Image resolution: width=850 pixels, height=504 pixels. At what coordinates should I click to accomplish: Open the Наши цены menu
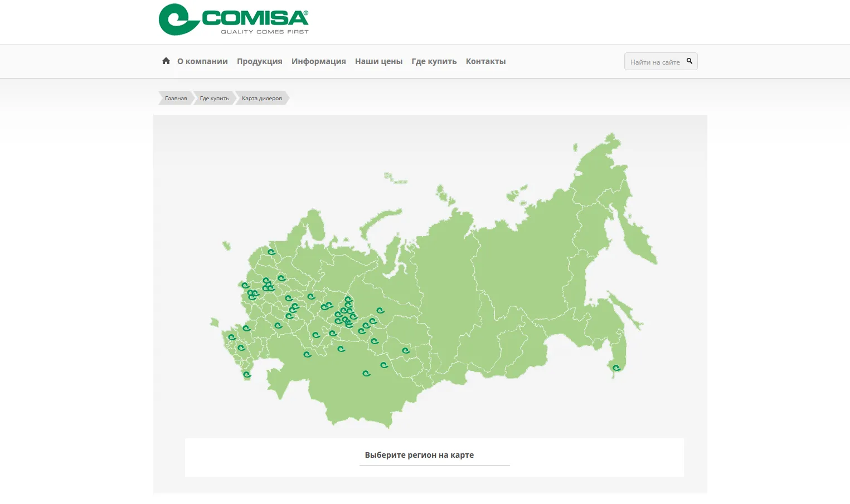[x=378, y=61]
